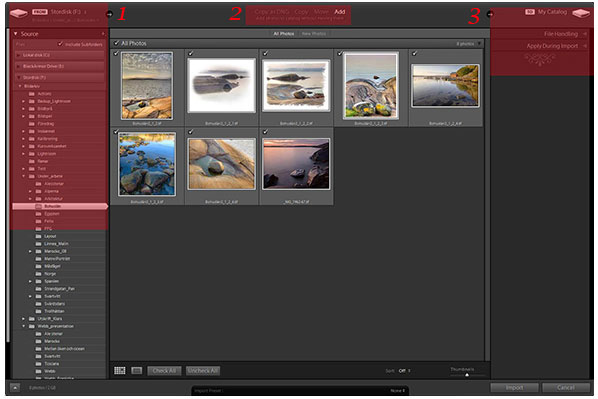Open the Sort dropdown set to Off
This screenshot has width=598, height=399.
404,371
